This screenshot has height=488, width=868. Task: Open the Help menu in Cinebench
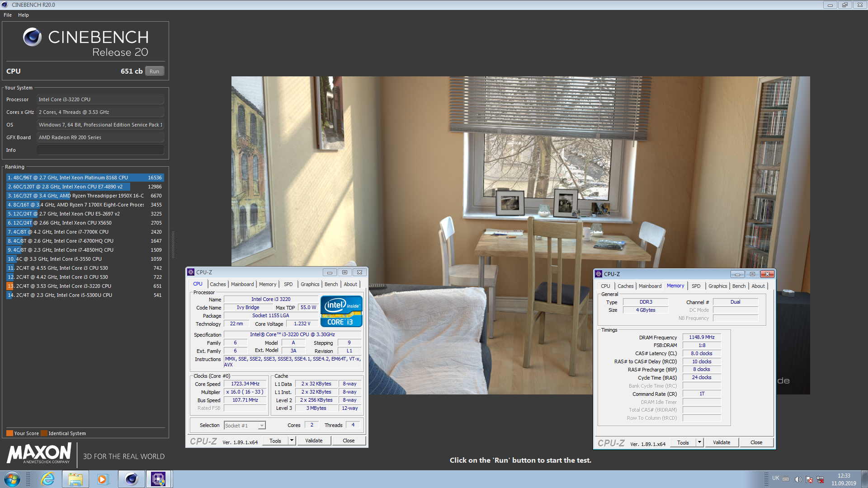(x=24, y=15)
